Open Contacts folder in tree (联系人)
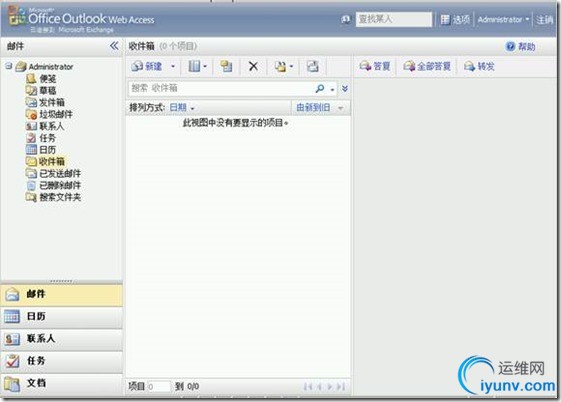This screenshot has width=561, height=402. point(45,126)
